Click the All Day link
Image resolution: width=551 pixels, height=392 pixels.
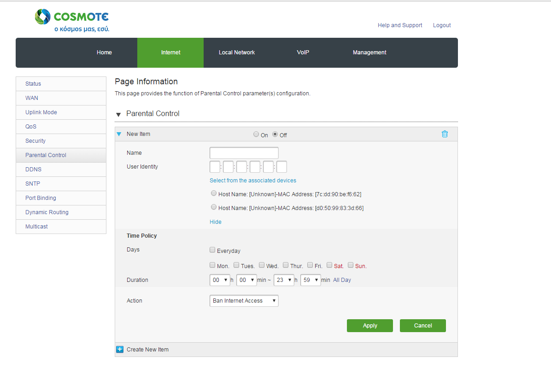click(342, 280)
